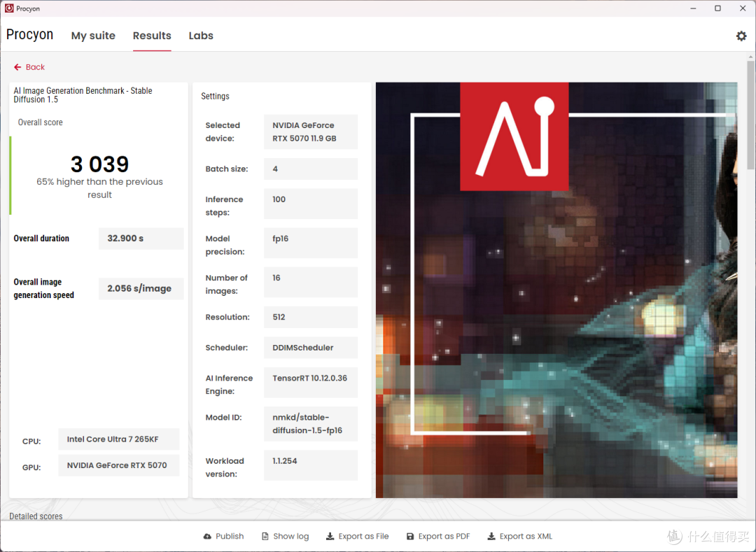Click the Export as File download icon
Screen dimensions: 756x552
click(x=330, y=536)
